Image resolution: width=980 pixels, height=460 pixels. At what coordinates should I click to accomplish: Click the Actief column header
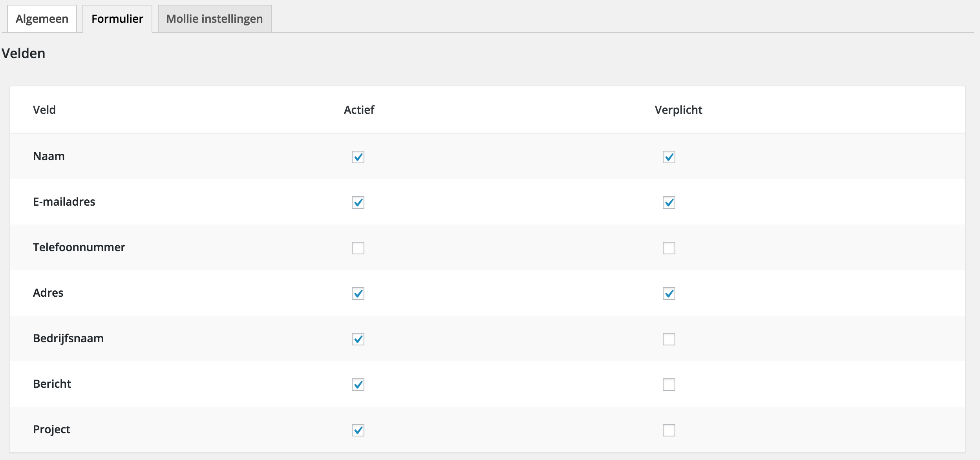point(359,110)
